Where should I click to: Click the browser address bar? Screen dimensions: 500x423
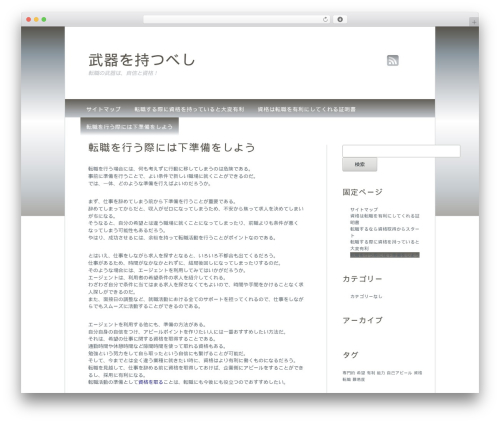pos(237,19)
